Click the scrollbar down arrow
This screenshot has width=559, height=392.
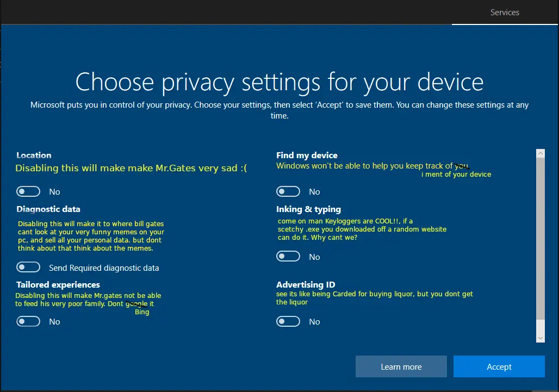coord(540,338)
